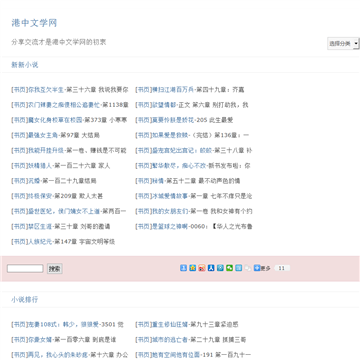Open novel 如果爱是救赎
360x360 pixels.
coord(170,135)
